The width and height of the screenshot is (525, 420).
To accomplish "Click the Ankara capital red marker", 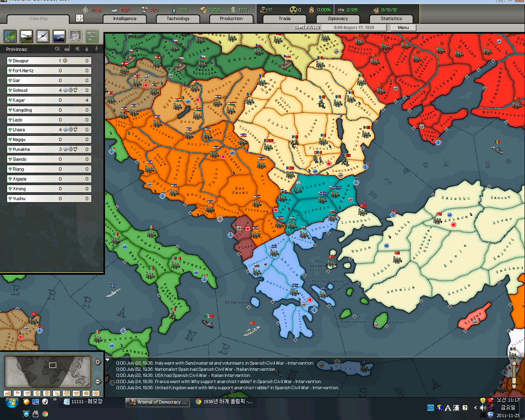I will 453,225.
